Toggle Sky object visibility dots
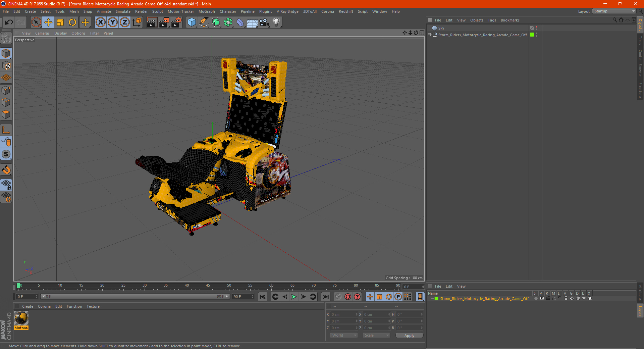The image size is (644, 349). [x=536, y=28]
